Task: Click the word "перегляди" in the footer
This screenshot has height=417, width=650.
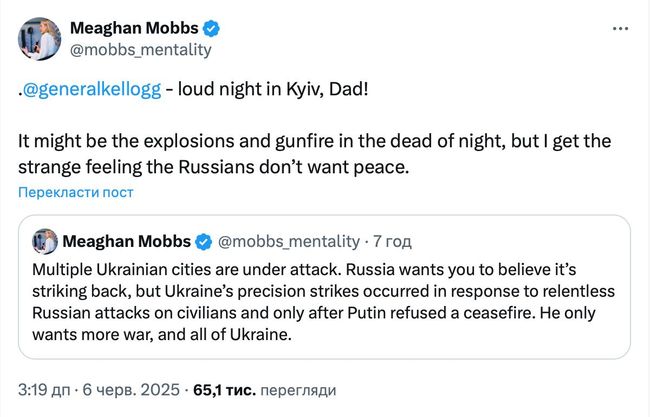Action: (297, 389)
